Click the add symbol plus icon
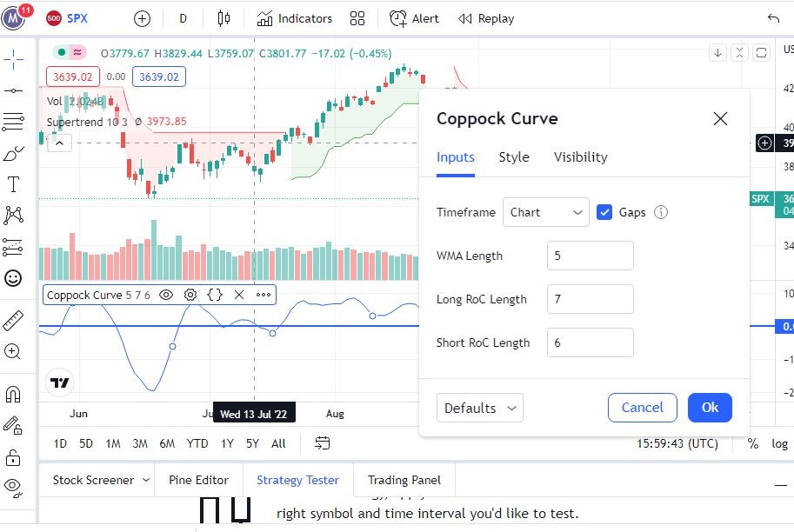This screenshot has width=794, height=532. point(143,18)
